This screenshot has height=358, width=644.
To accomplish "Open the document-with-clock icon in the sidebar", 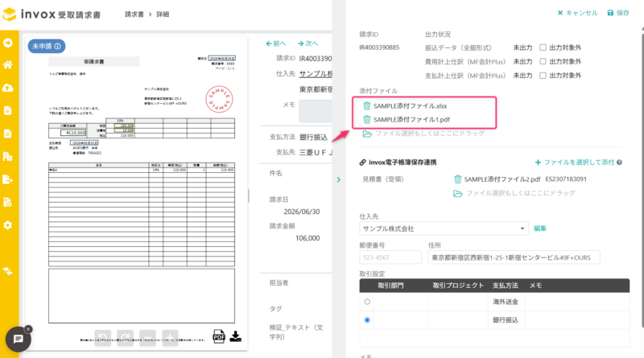I will pos(8,203).
